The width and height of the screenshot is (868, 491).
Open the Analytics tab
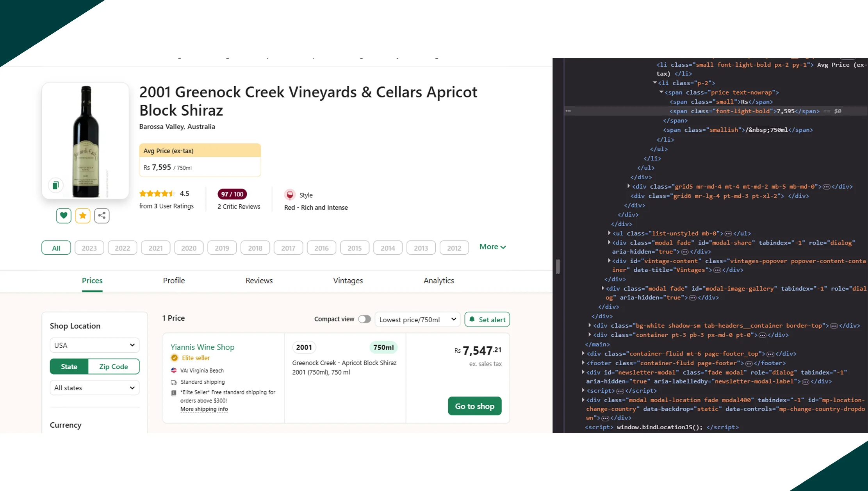pos(438,280)
